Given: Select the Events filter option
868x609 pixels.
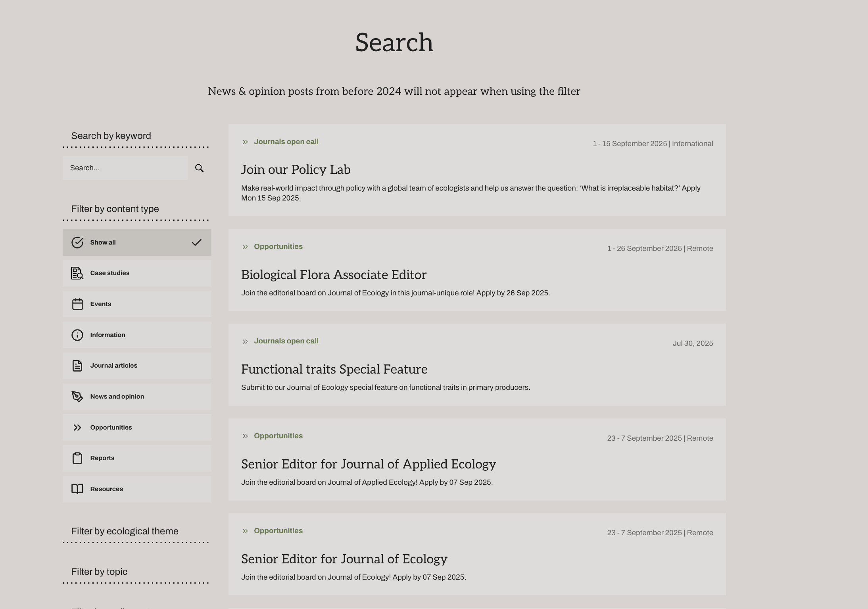Looking at the screenshot, I should click(x=136, y=304).
